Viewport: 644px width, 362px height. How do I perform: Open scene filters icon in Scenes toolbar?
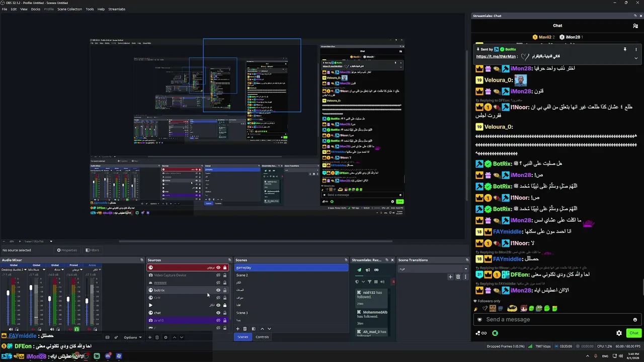(x=253, y=329)
